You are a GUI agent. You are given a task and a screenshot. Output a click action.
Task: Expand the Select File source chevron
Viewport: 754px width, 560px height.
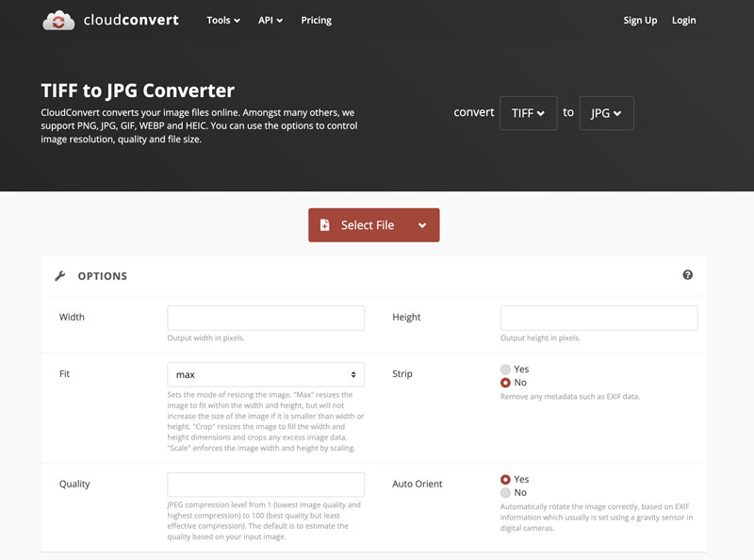(422, 225)
